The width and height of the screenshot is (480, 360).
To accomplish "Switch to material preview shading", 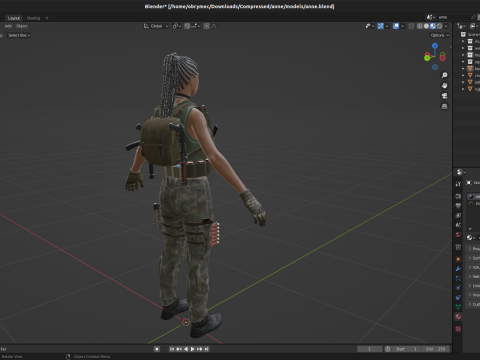I will coord(433,26).
